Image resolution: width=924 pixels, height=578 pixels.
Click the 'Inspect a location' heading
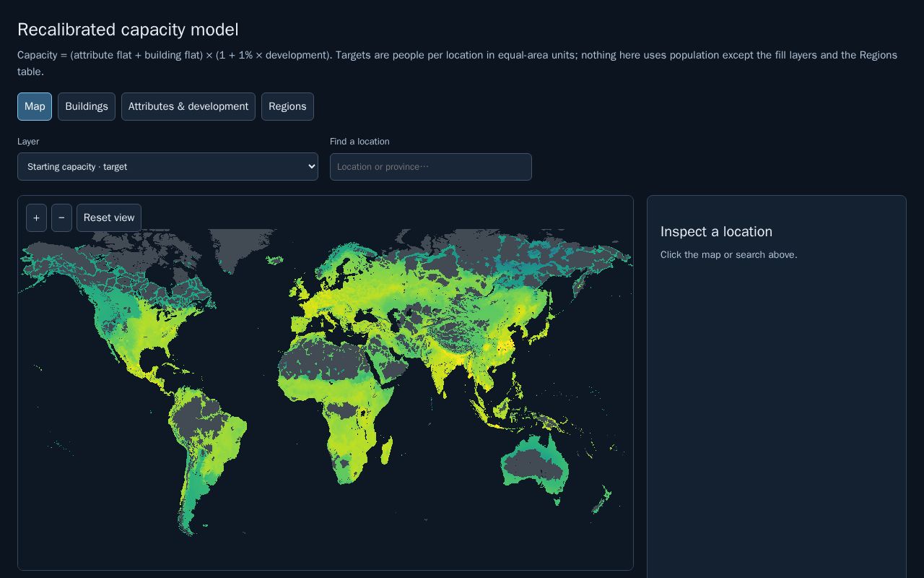(716, 231)
